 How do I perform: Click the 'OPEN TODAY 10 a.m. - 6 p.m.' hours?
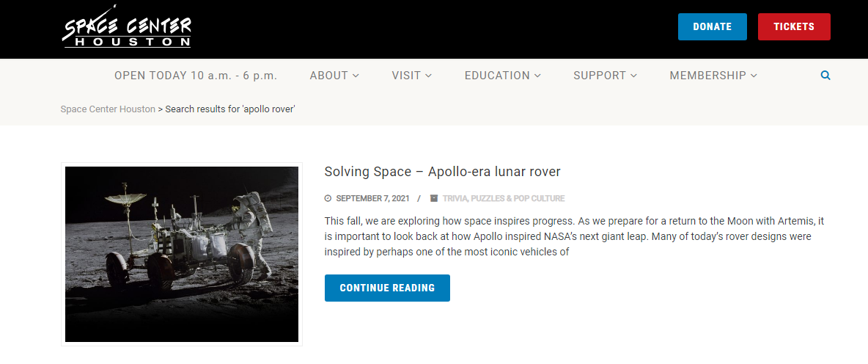tap(196, 76)
